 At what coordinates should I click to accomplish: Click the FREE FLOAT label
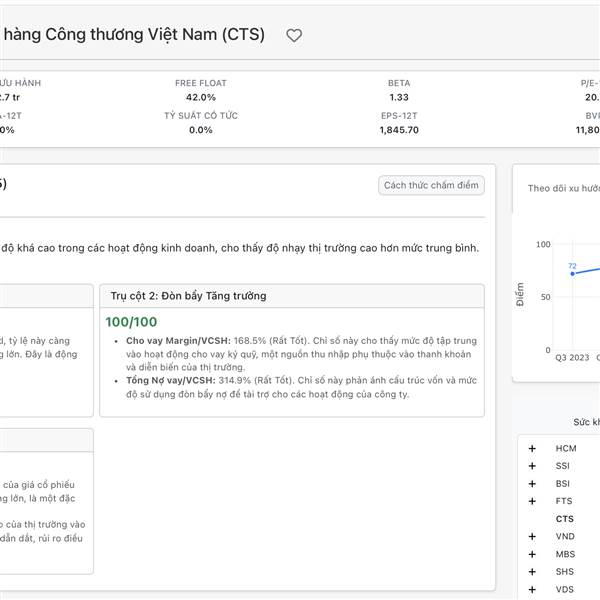(x=201, y=83)
